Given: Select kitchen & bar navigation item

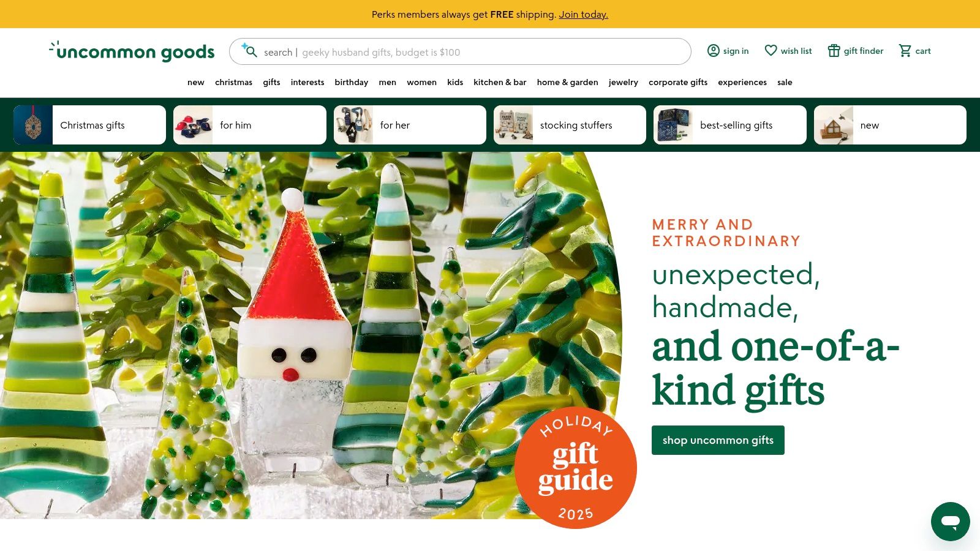Looking at the screenshot, I should coord(500,82).
